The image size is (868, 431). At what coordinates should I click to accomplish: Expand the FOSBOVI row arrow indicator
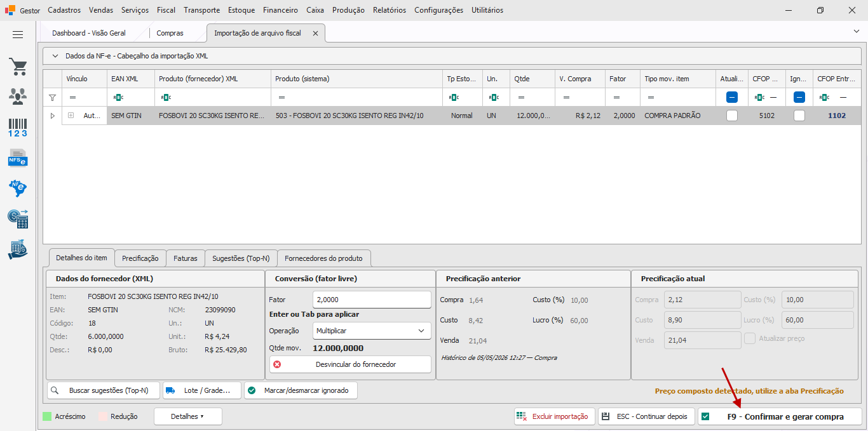[53, 116]
